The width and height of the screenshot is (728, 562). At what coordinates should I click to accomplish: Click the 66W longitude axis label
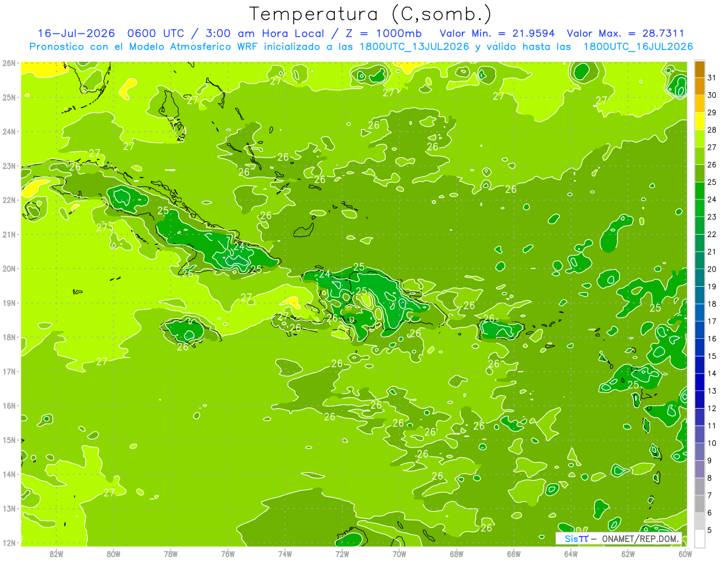[514, 554]
